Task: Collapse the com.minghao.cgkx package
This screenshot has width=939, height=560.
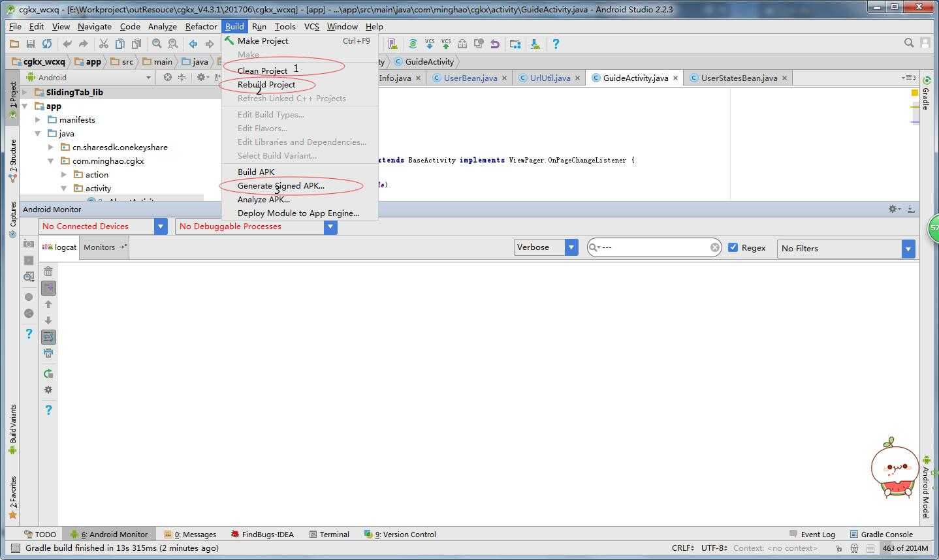Action: pos(51,161)
